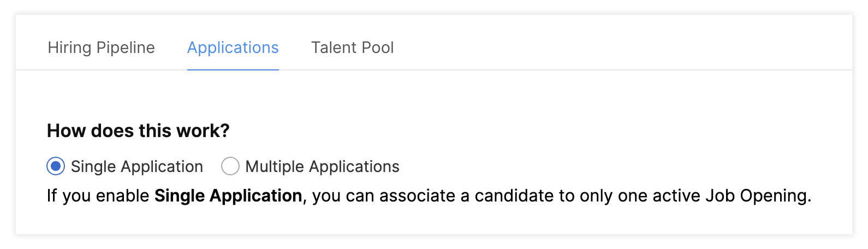Click the blue underline beneath Applications tab
Image resolution: width=868 pixels, height=249 pixels.
pyautogui.click(x=233, y=69)
